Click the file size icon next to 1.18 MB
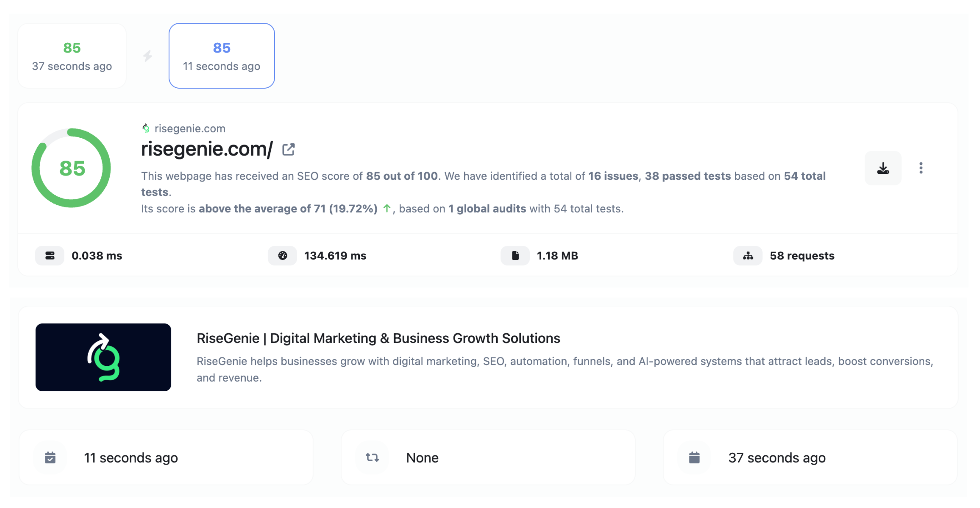 pyautogui.click(x=515, y=255)
